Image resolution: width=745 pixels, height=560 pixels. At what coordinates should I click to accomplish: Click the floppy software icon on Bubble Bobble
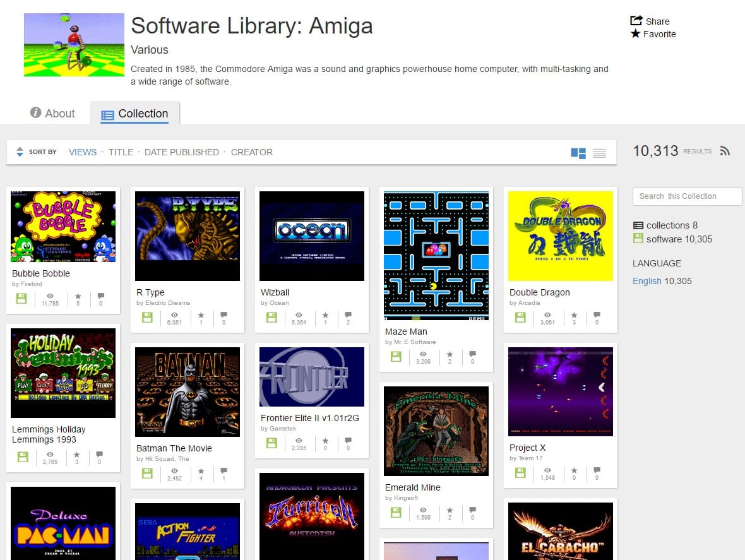[x=21, y=298]
